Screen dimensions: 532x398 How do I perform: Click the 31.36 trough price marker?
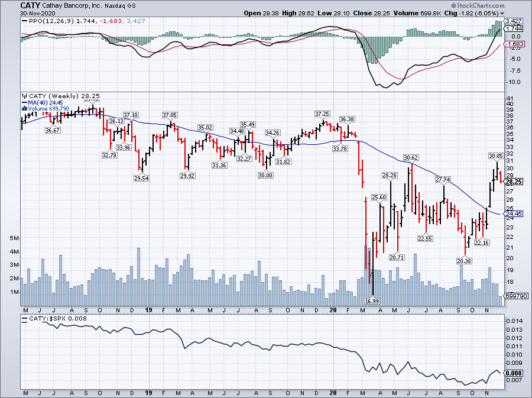[219, 165]
